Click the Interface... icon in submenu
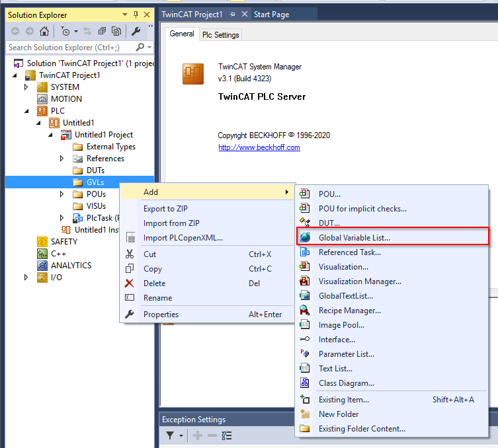The height and width of the screenshot is (448, 498). coord(305,339)
